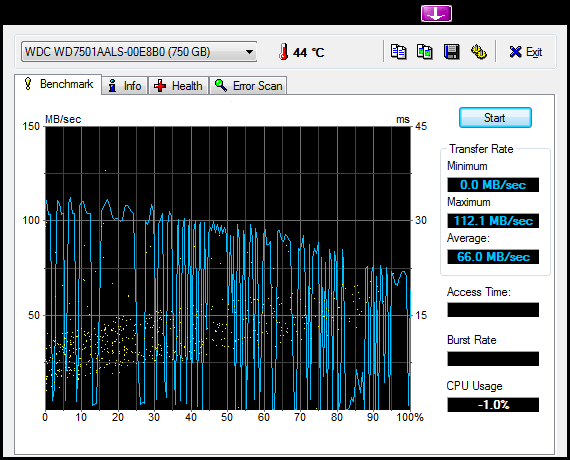570x460 pixels.
Task: Expand the drive selection dropdown arrow
Action: pyautogui.click(x=249, y=52)
